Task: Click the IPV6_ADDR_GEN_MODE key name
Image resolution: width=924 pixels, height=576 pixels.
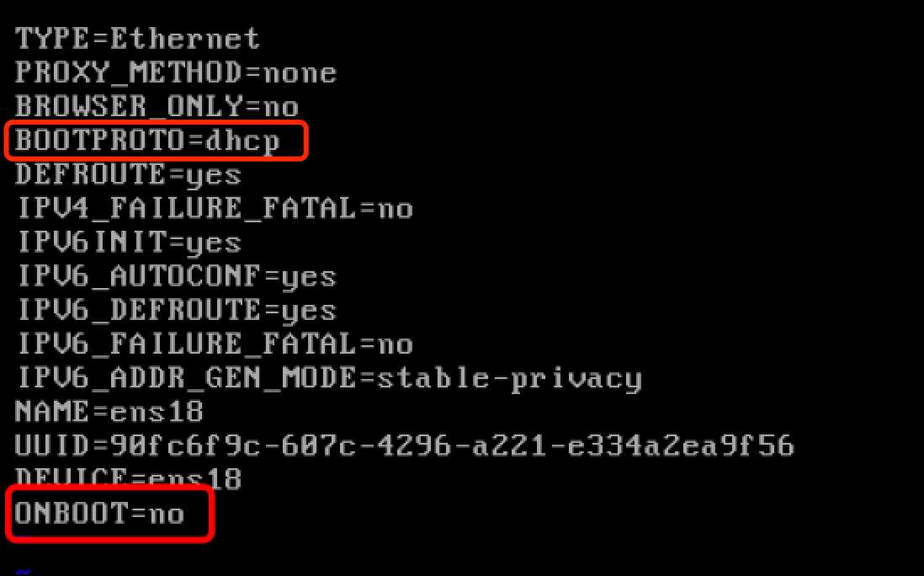Action: pos(186,378)
